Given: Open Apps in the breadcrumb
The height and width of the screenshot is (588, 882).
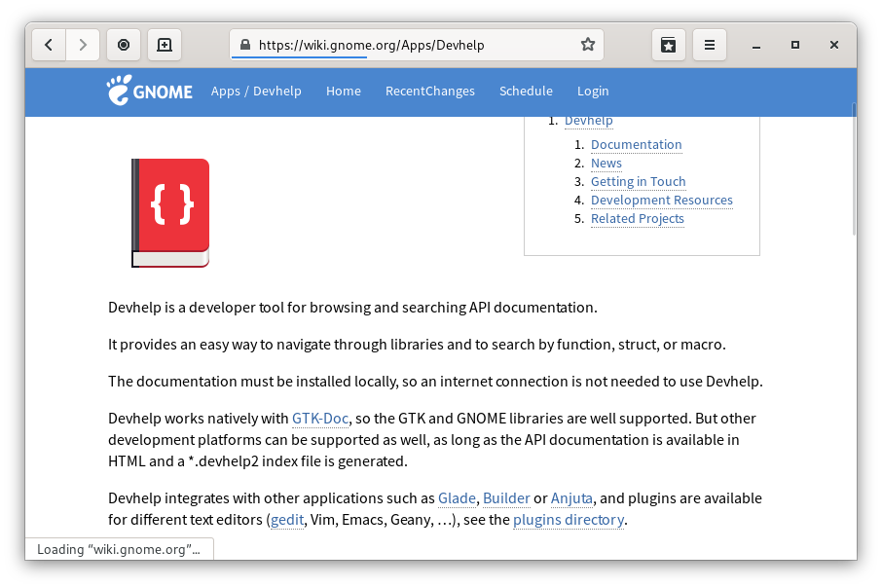Looking at the screenshot, I should [226, 92].
